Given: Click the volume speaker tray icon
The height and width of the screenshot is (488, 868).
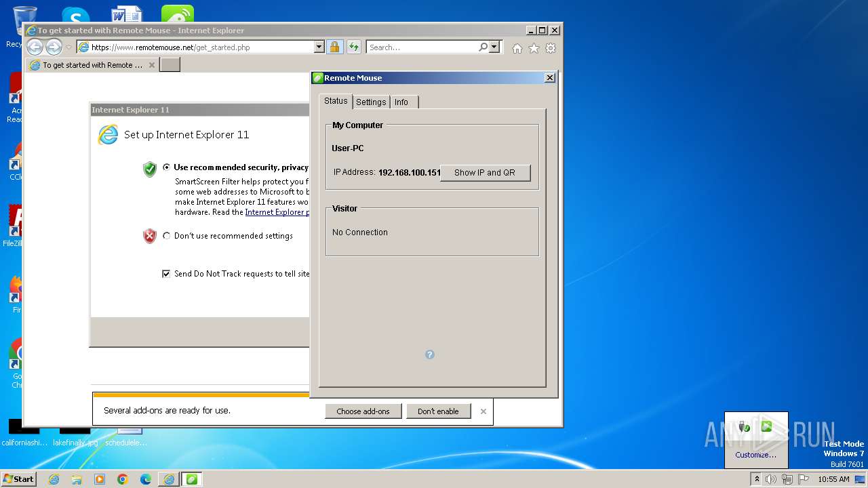Looking at the screenshot, I should [771, 479].
